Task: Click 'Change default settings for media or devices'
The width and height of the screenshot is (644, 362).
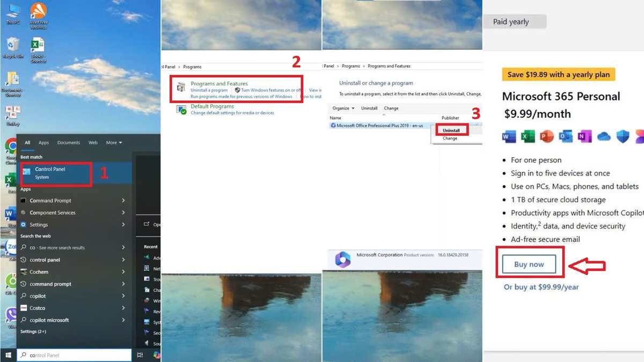Action: point(232,113)
